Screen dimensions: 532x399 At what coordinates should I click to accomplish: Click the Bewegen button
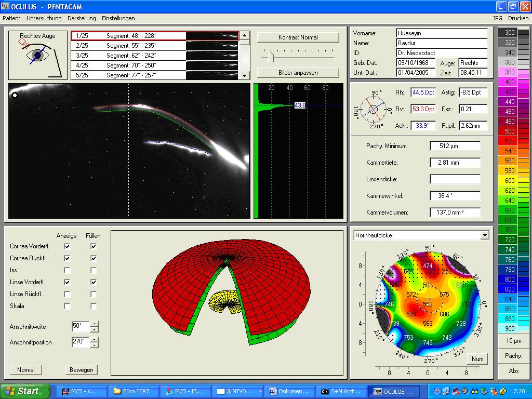click(82, 370)
